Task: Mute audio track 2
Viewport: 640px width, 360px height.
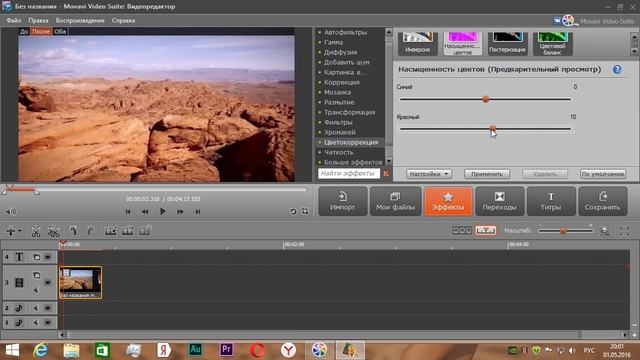Action: click(36, 308)
